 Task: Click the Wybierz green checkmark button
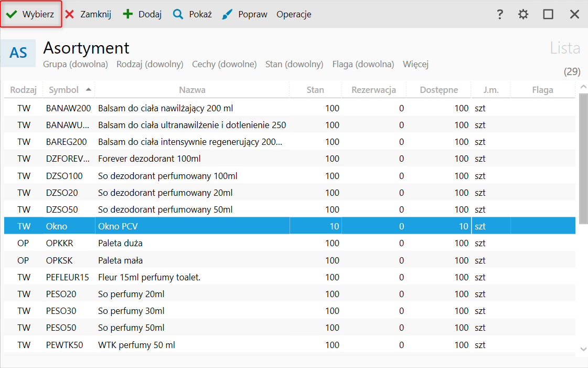[x=31, y=14]
